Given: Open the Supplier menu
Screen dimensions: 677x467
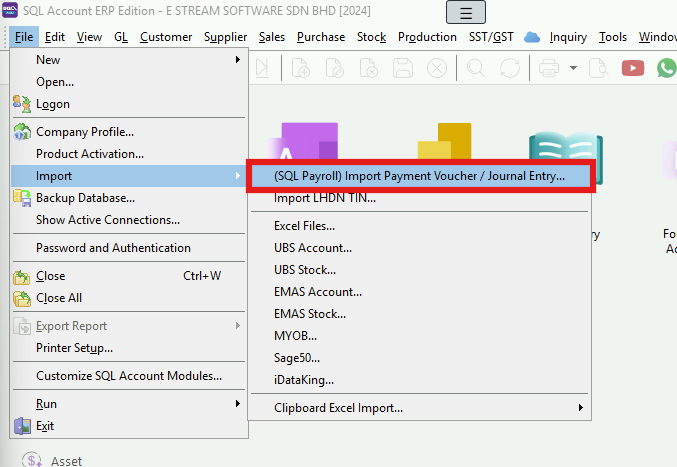Looking at the screenshot, I should pos(225,37).
